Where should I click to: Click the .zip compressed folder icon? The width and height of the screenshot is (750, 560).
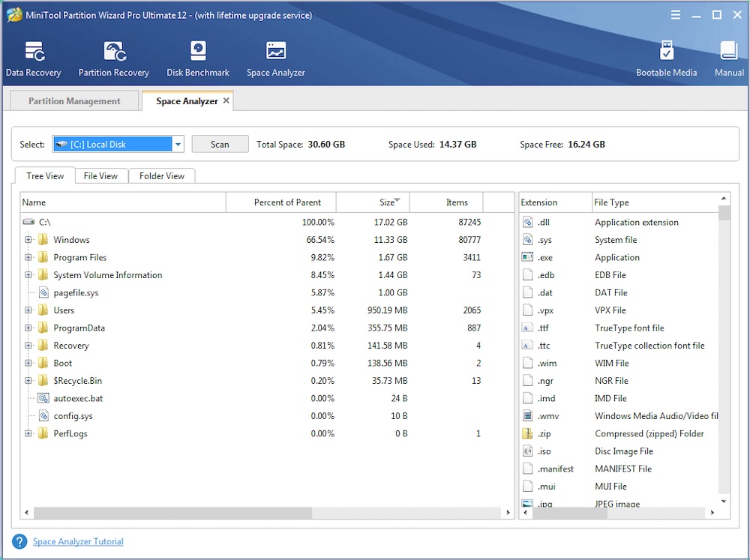[x=527, y=433]
